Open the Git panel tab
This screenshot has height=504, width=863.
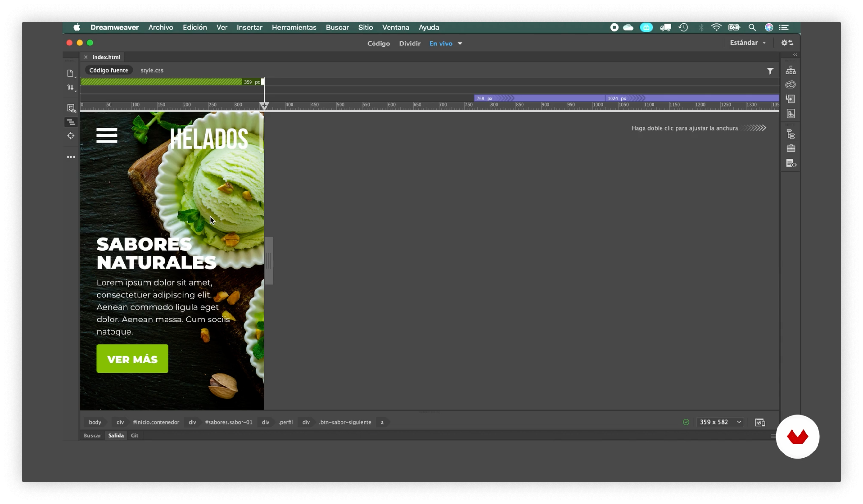tap(135, 435)
